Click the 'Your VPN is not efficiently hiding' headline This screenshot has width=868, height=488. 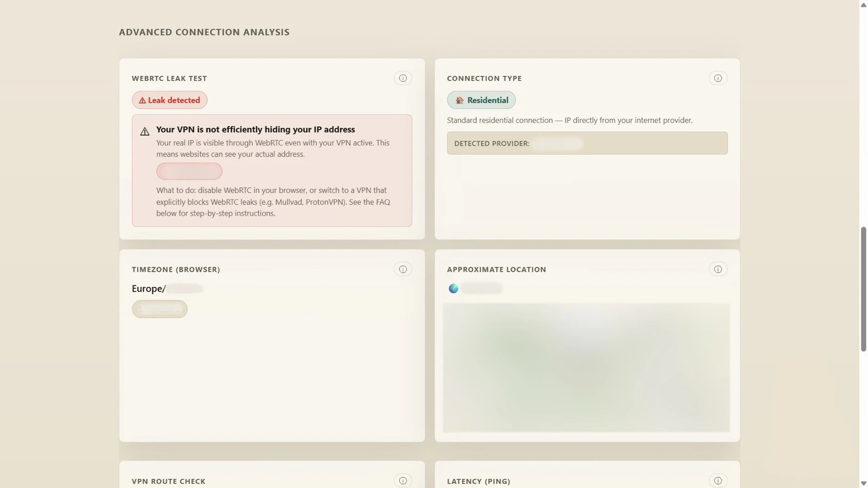coord(256,129)
